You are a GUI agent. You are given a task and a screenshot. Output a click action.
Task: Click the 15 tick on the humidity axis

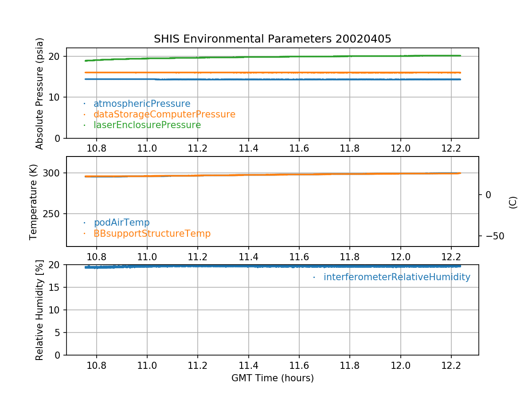click(x=57, y=287)
